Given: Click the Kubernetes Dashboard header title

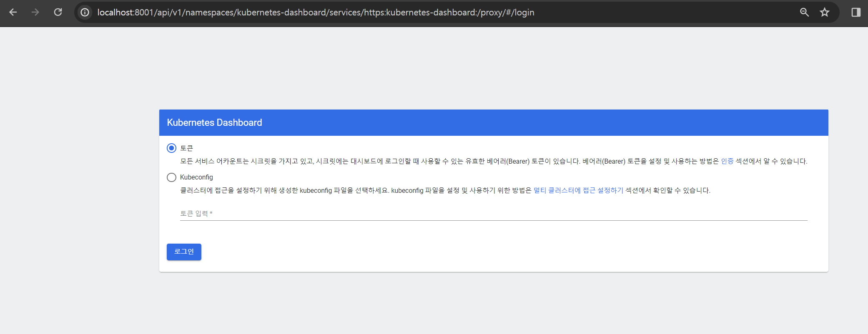Looking at the screenshot, I should click(x=214, y=122).
